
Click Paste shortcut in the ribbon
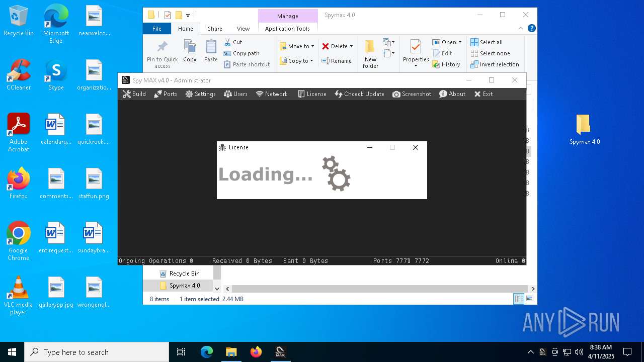pos(247,64)
